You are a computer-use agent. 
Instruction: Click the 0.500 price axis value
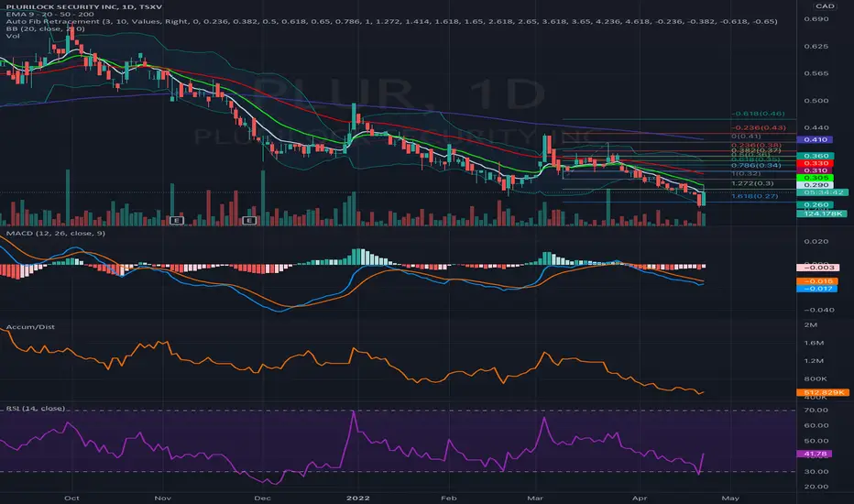(x=816, y=100)
